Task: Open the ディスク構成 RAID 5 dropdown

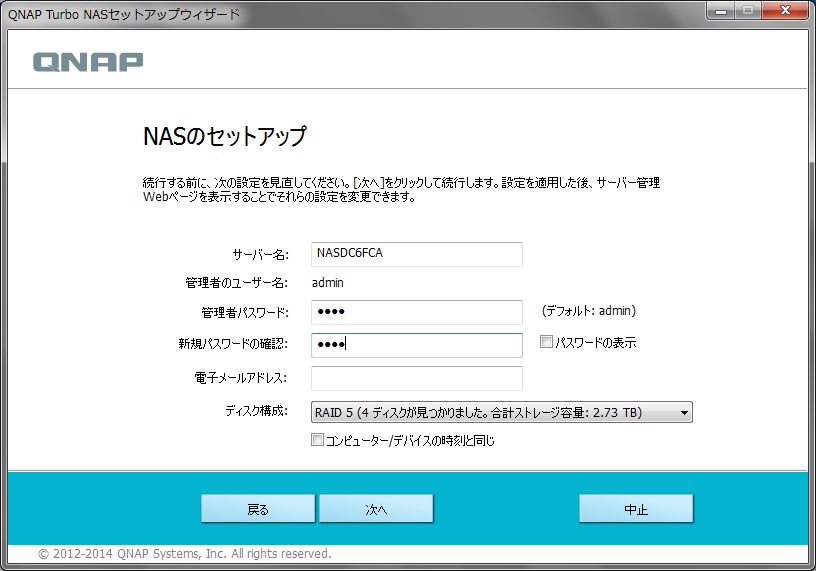Action: pyautogui.click(x=502, y=412)
